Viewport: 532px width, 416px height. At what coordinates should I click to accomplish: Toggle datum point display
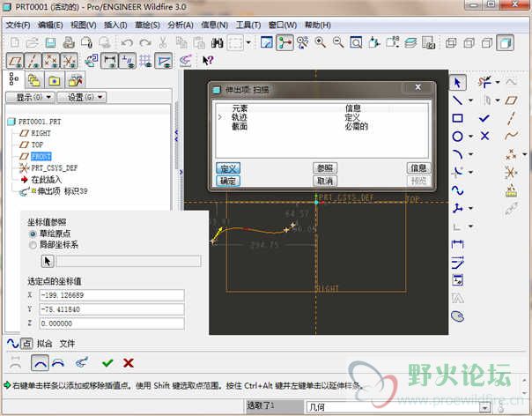pyautogui.click(x=50, y=61)
